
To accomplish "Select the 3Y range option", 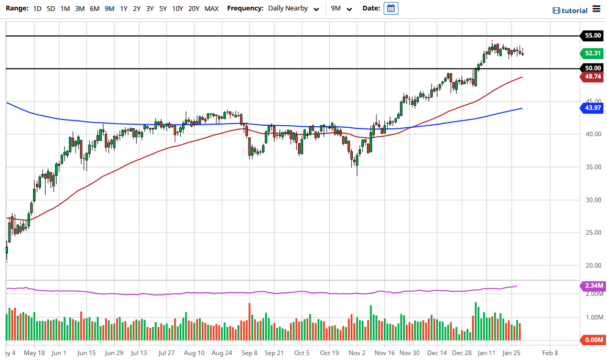I will [x=149, y=8].
